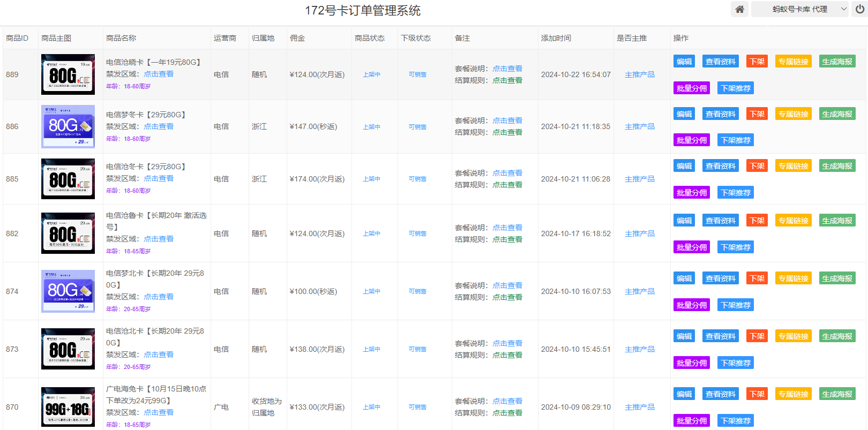
Task: Click 上架中 status for product 874
Action: pos(371,291)
